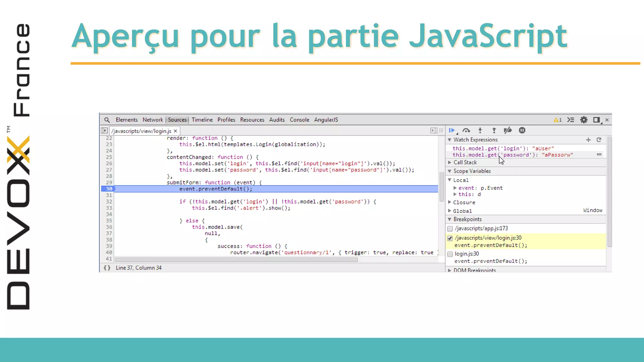Click the code editor horizontal scrollbar
Viewport: 644px width, 362px height.
236,260
